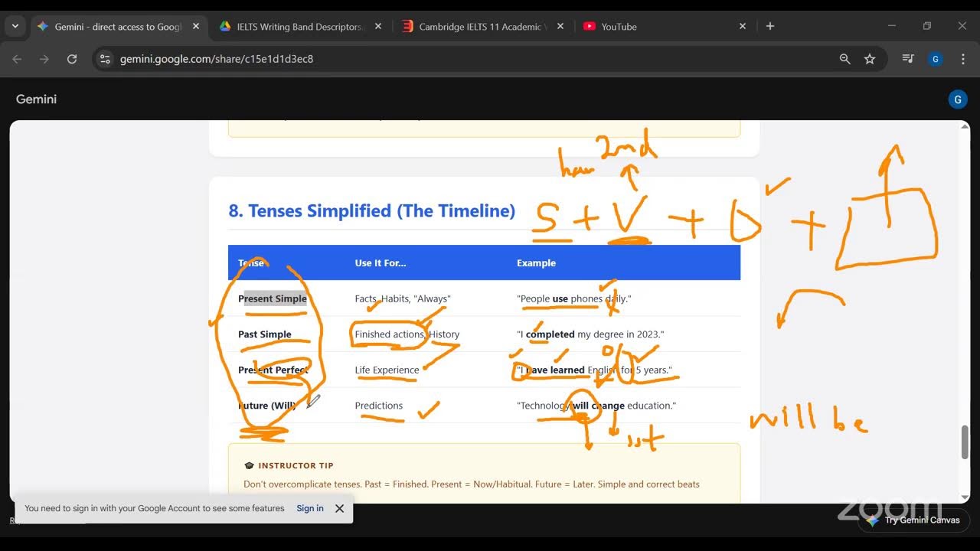980x551 pixels.
Task: Open the zoom magnifier in address bar
Action: click(x=845, y=59)
